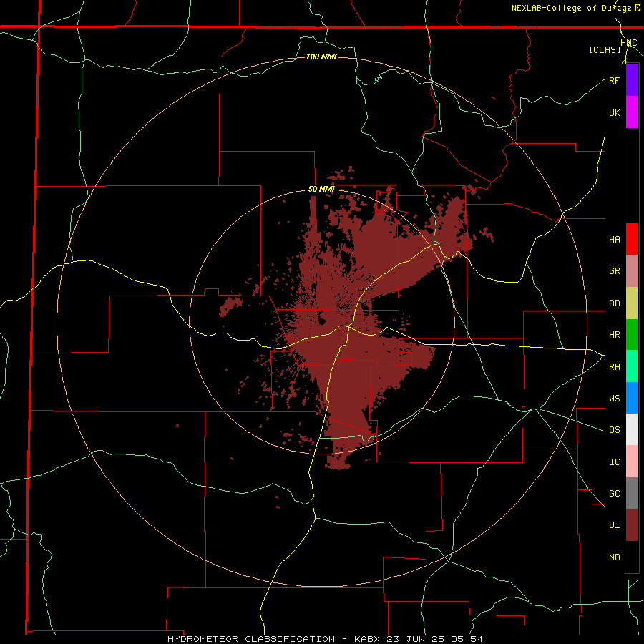Click the ND legend label
This screenshot has height=644, width=644.
coord(614,557)
